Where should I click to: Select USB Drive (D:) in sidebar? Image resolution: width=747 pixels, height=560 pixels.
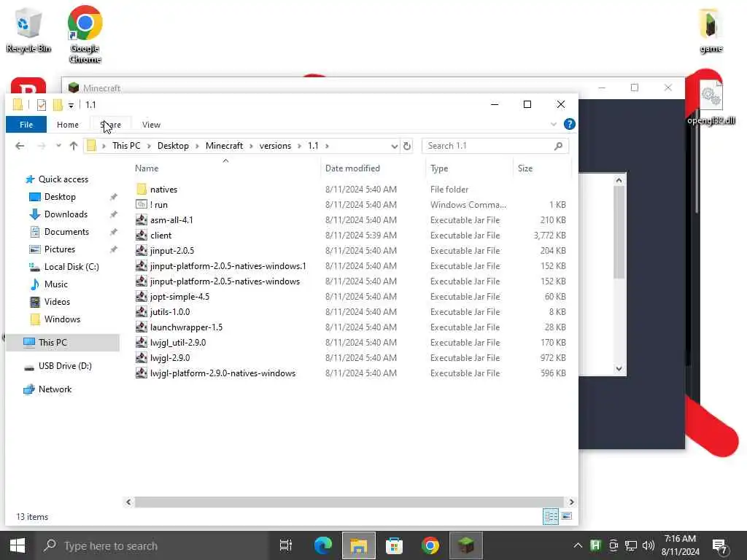click(65, 366)
